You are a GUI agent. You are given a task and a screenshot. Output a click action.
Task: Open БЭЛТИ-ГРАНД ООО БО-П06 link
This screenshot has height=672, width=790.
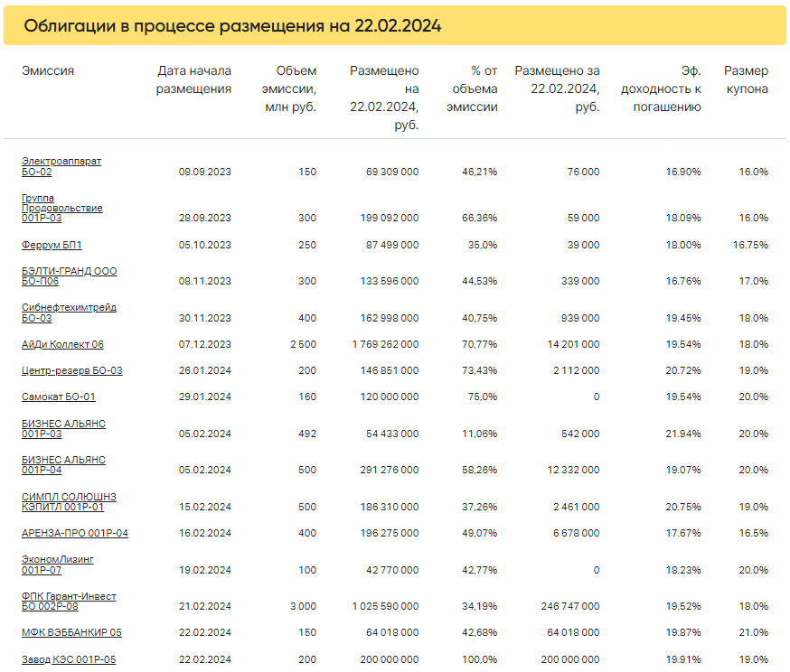[x=69, y=275]
